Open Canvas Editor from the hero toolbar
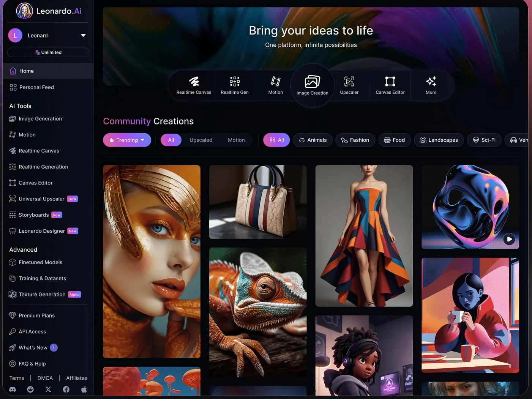The width and height of the screenshot is (532, 399). pyautogui.click(x=390, y=85)
